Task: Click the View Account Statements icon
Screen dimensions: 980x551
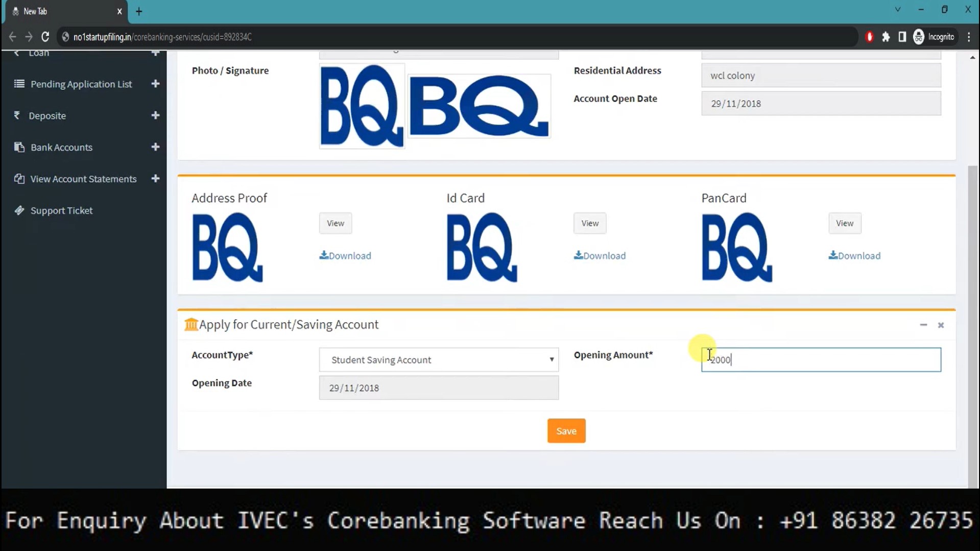Action: (x=19, y=179)
